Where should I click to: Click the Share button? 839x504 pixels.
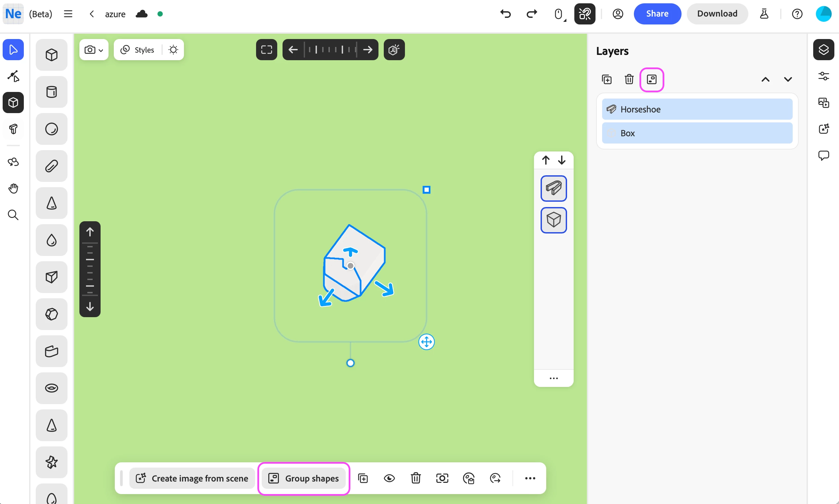(657, 14)
